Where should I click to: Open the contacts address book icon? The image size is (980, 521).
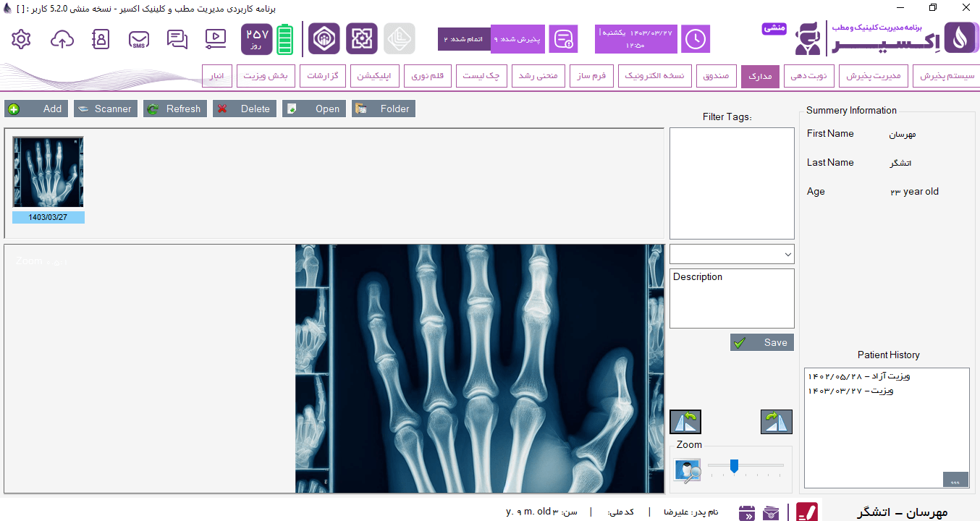coord(101,39)
